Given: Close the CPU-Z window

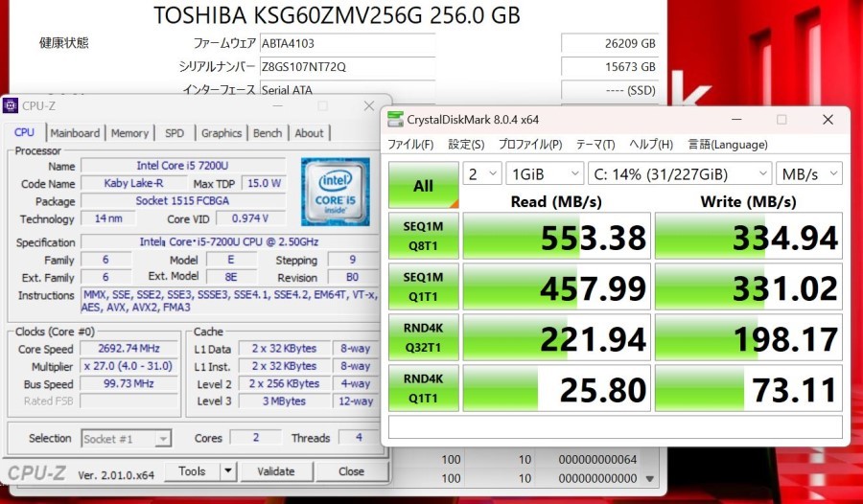Looking at the screenshot, I should [x=369, y=105].
